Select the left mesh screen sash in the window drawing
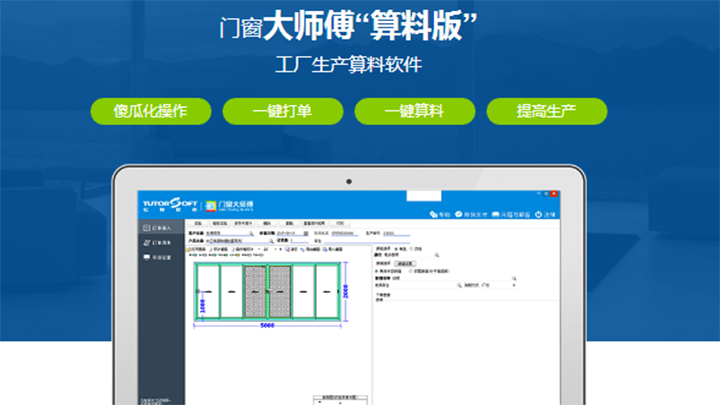 [x=255, y=291]
